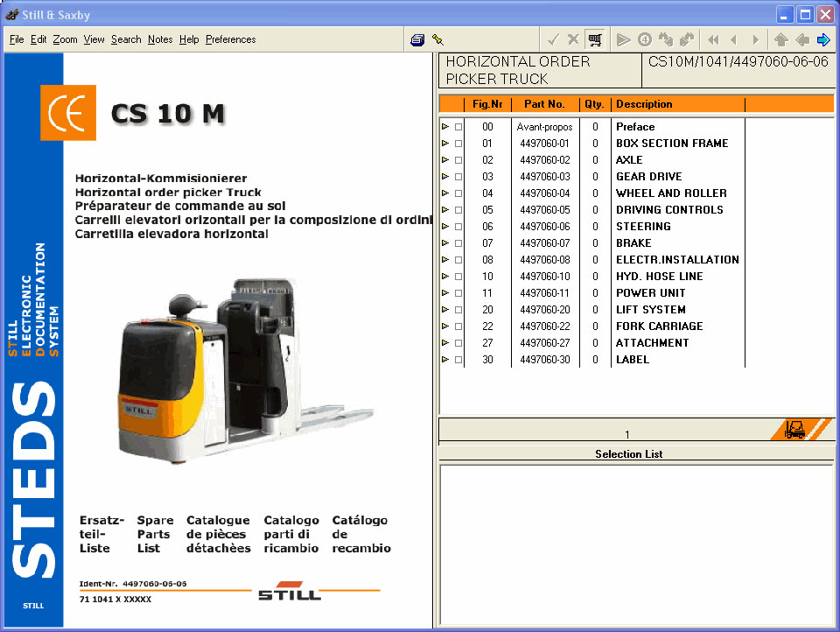Screen dimensions: 840x632
Task: Click the WHEEL AND ROLLER description
Action: pyautogui.click(x=671, y=193)
